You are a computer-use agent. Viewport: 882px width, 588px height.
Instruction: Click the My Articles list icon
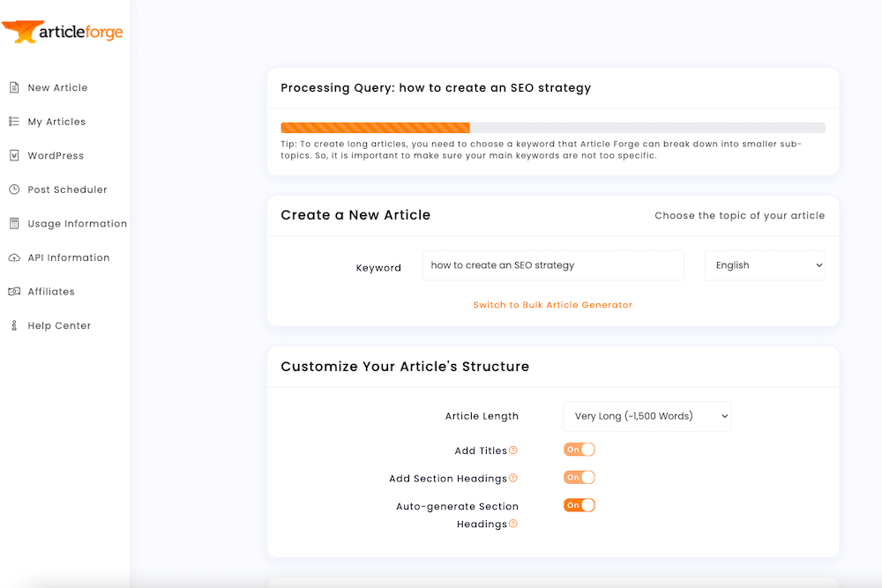coord(14,122)
